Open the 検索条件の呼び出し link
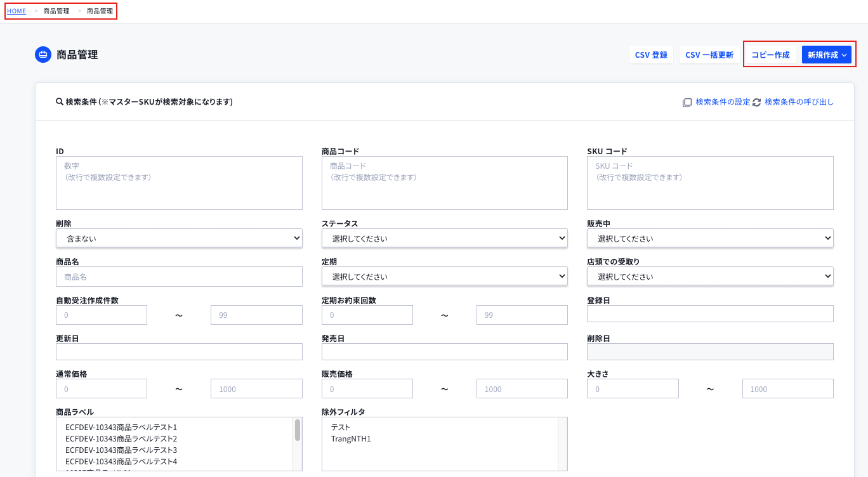Viewport: 868px width, 477px height. pos(799,102)
